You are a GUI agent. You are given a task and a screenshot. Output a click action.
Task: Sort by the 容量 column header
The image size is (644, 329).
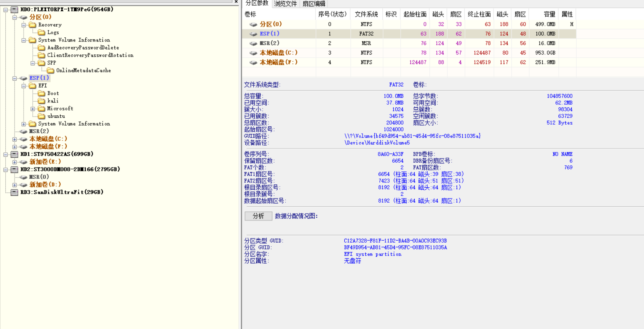(x=544, y=14)
